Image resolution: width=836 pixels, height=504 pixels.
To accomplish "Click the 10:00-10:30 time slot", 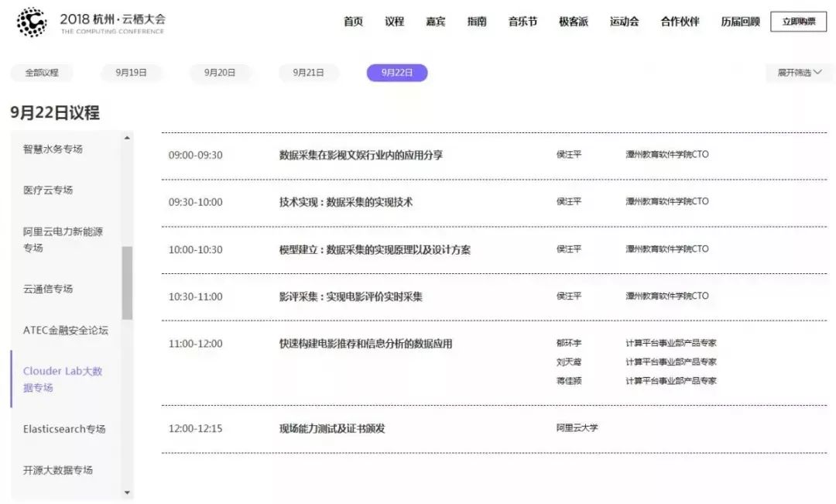I will (196, 249).
